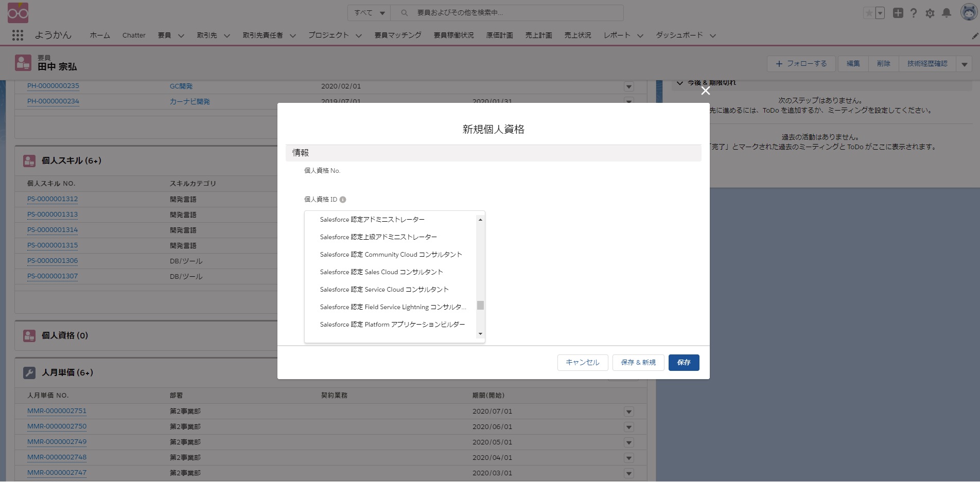Select Salesforce 認定 Community Cloud コンサルタント
The image size is (980, 482).
(x=391, y=255)
